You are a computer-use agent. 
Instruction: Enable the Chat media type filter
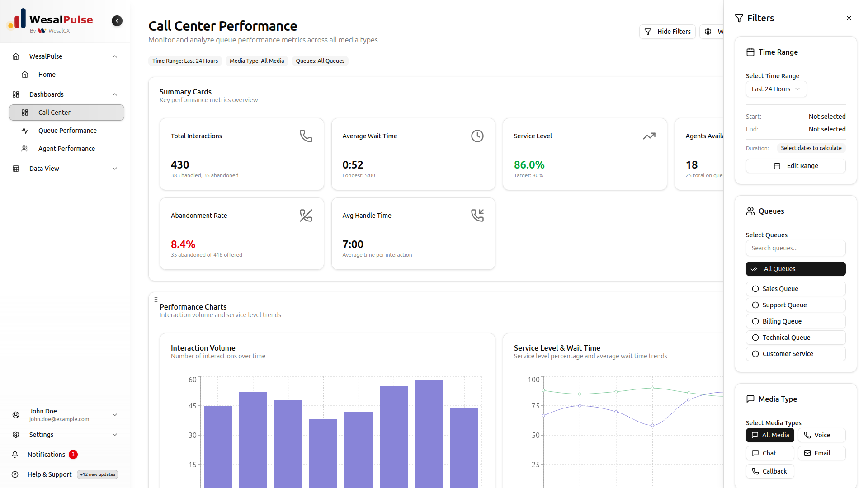click(769, 453)
